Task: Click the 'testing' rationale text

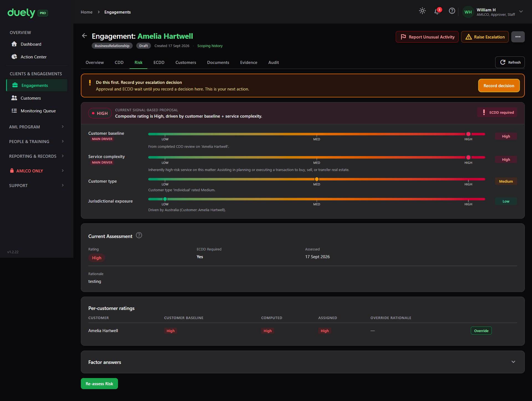Action: point(95,281)
